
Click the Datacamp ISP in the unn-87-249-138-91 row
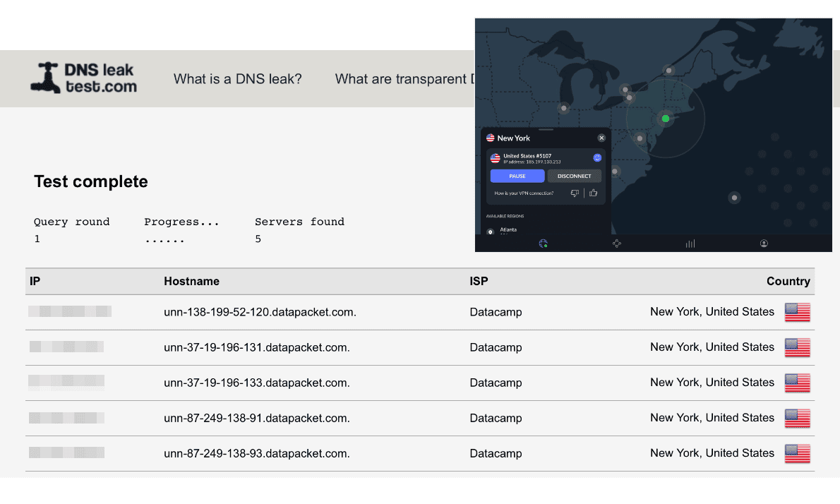pyautogui.click(x=496, y=418)
